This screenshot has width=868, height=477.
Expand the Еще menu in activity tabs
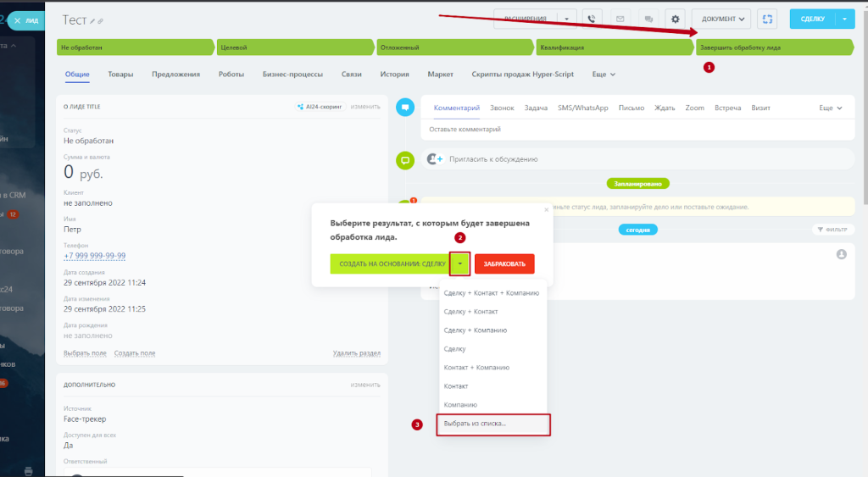(830, 108)
